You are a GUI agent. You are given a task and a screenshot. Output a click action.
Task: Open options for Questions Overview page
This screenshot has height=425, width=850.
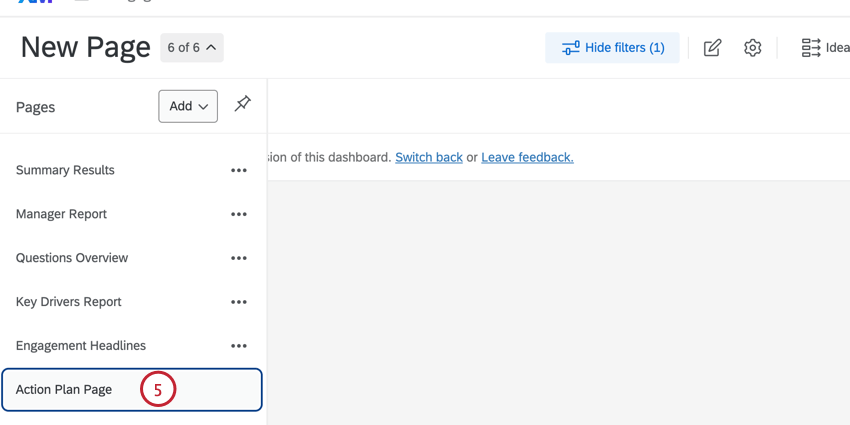pos(239,258)
